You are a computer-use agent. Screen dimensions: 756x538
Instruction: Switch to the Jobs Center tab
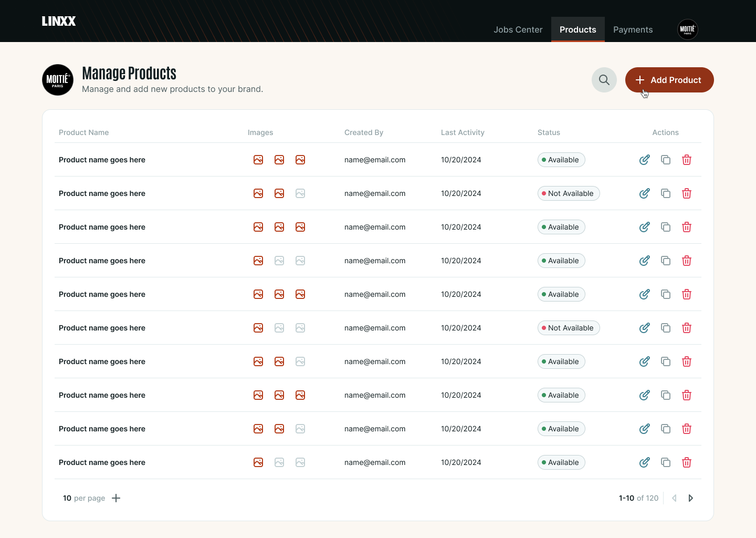[518, 29]
